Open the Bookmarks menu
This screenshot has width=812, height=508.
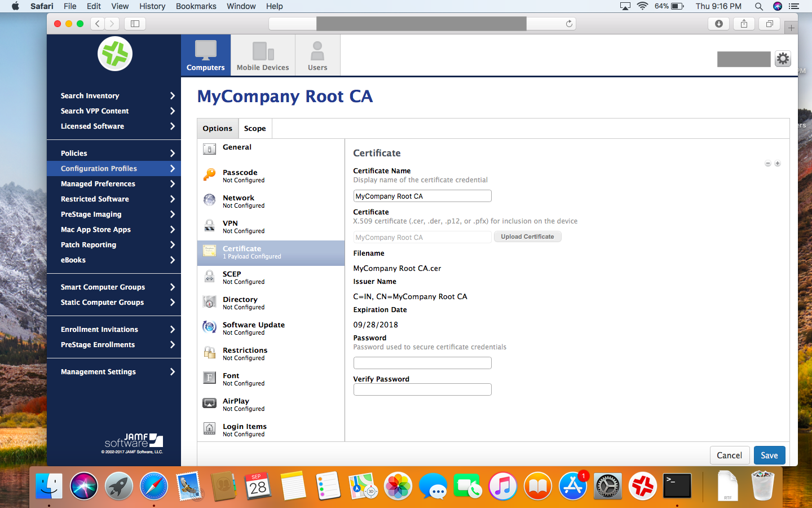point(196,6)
